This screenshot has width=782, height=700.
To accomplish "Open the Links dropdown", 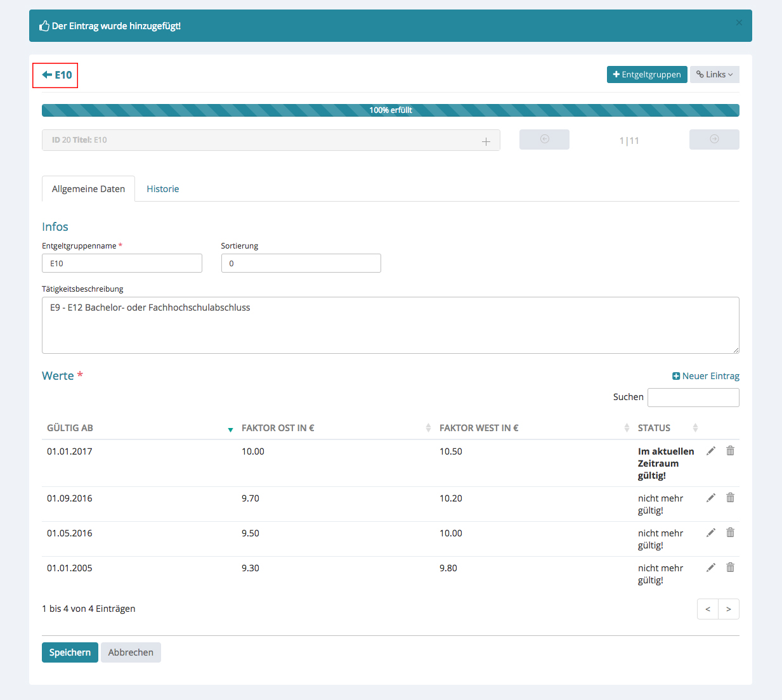I will point(714,75).
